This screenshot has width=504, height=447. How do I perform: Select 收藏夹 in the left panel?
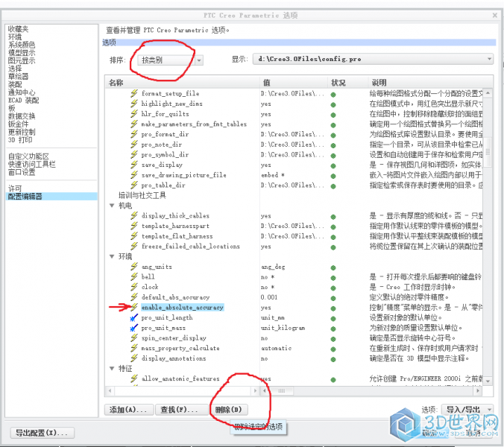coord(19,29)
